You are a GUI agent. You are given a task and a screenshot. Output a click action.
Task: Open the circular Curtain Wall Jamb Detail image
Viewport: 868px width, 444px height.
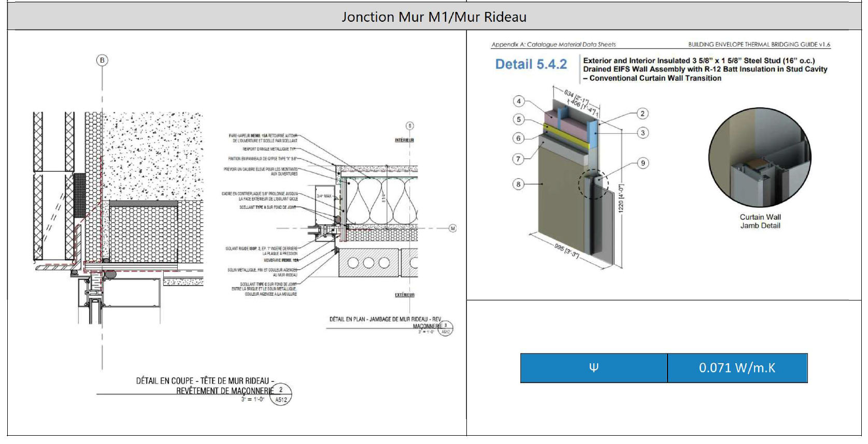[760, 158]
